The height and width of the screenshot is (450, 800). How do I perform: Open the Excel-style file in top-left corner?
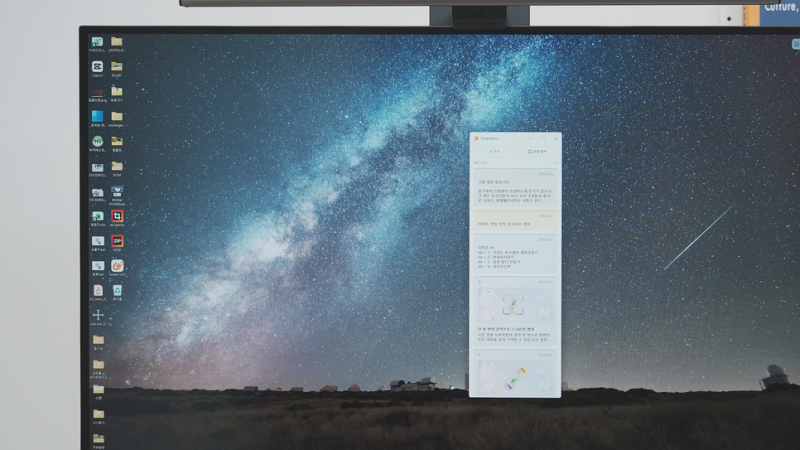(x=97, y=42)
